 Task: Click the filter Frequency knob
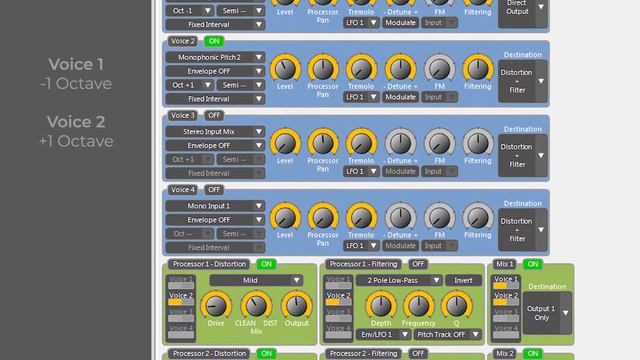[418, 306]
